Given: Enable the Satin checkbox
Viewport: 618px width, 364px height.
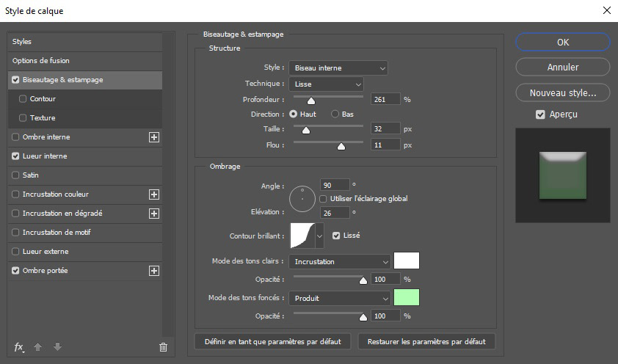Looking at the screenshot, I should (15, 175).
